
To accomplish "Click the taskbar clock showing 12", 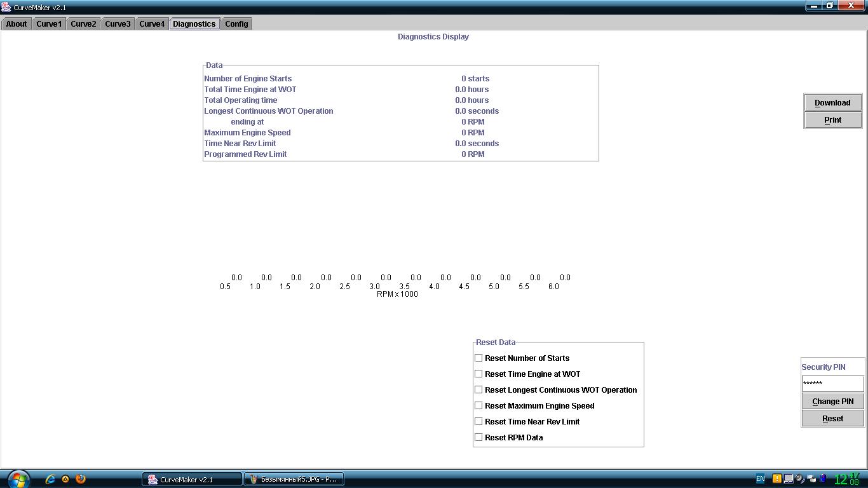I will [x=847, y=479].
